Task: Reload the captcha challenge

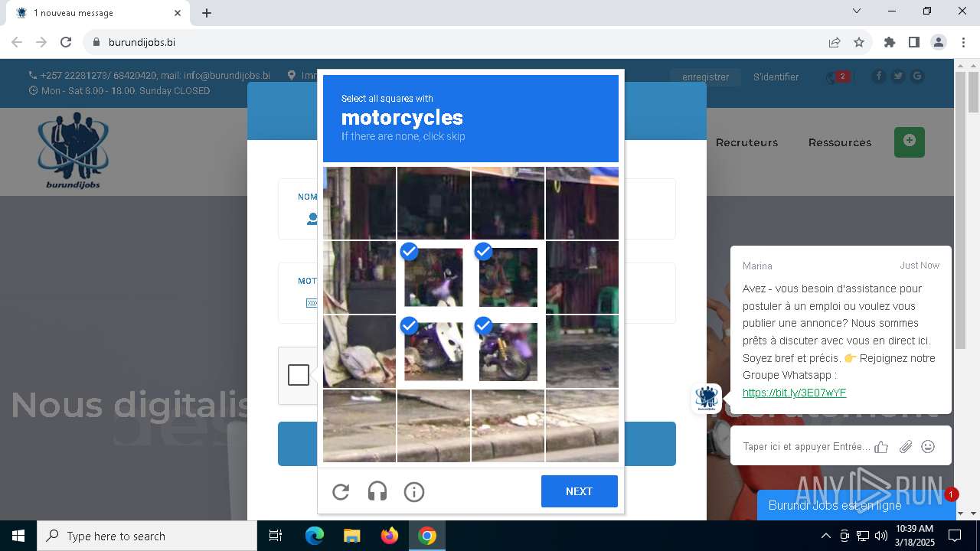Action: point(341,491)
